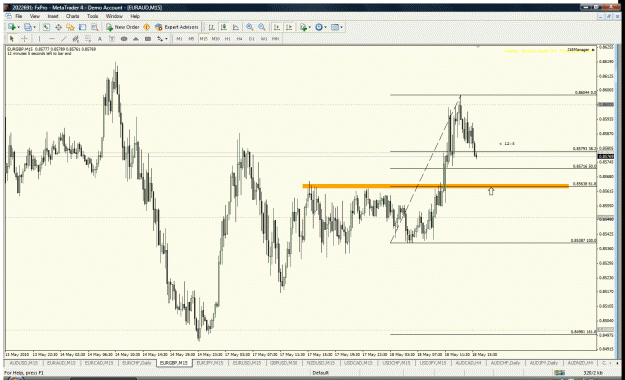This screenshot has height=380, width=625.
Task: Set timeframe to H4
Action: (240, 39)
